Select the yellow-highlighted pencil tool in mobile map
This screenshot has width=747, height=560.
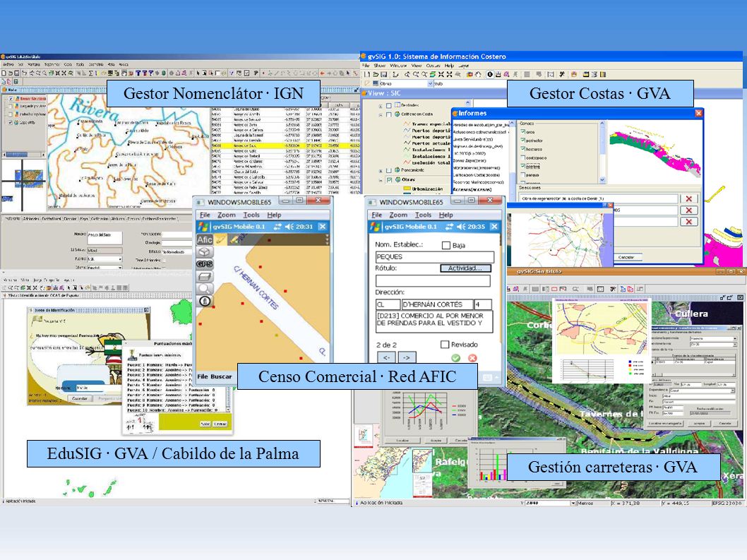click(x=220, y=239)
